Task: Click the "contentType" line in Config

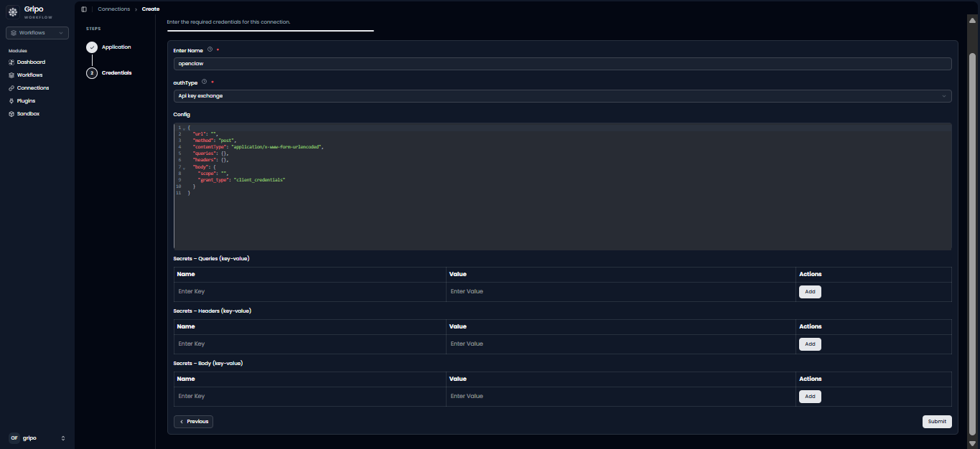Action: click(x=258, y=147)
